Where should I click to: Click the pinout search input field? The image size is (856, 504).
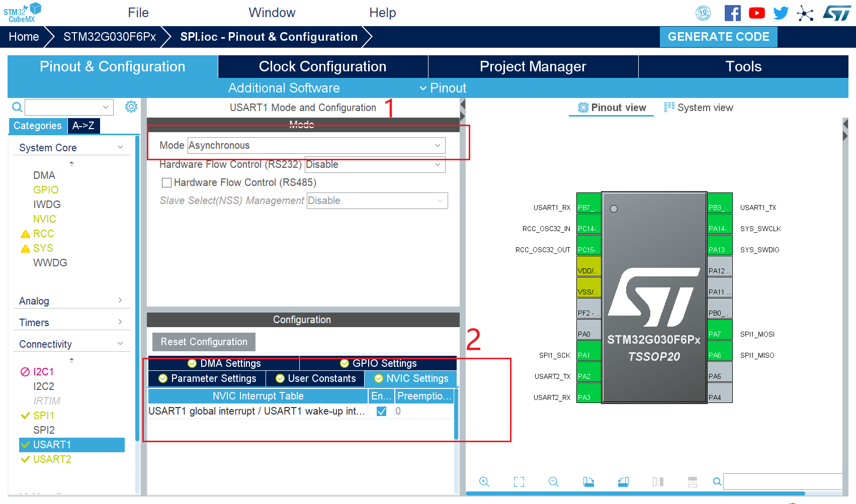coord(781,481)
